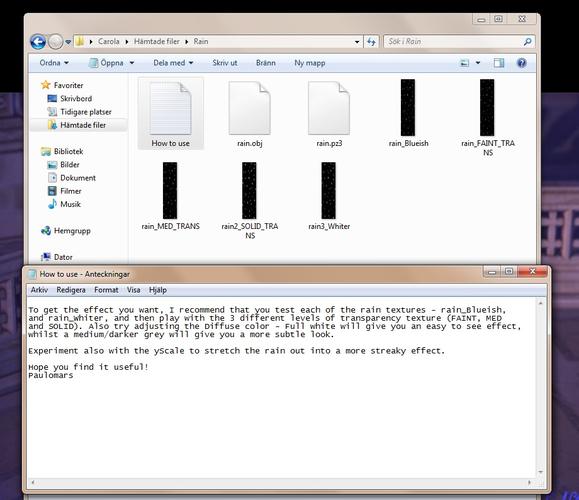Select the rain.obj file icon

tap(250, 113)
